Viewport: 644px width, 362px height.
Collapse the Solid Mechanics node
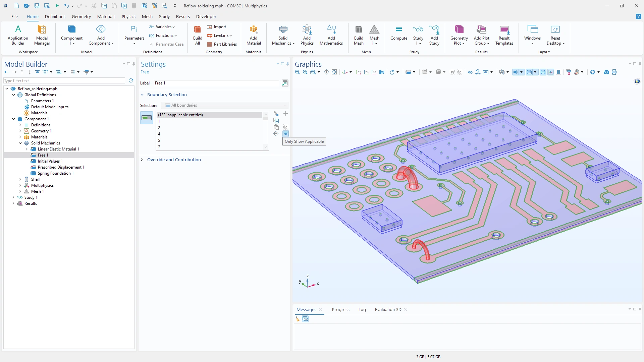pos(20,143)
